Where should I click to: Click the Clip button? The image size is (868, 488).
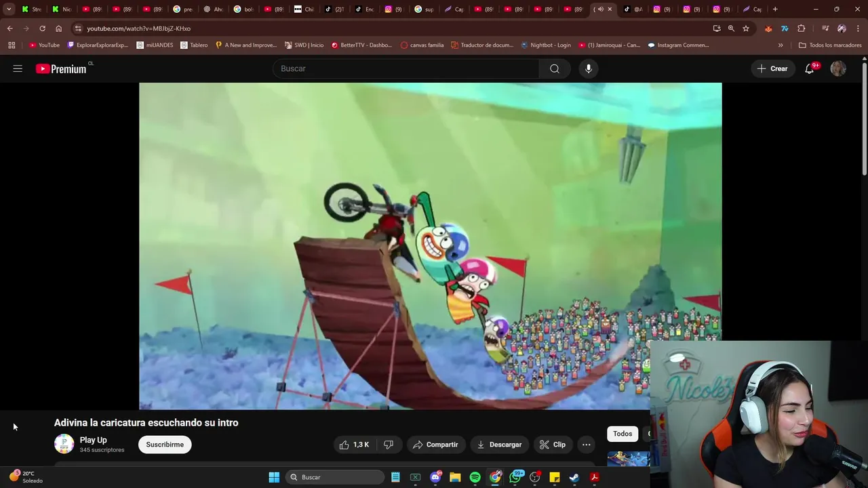(x=553, y=445)
